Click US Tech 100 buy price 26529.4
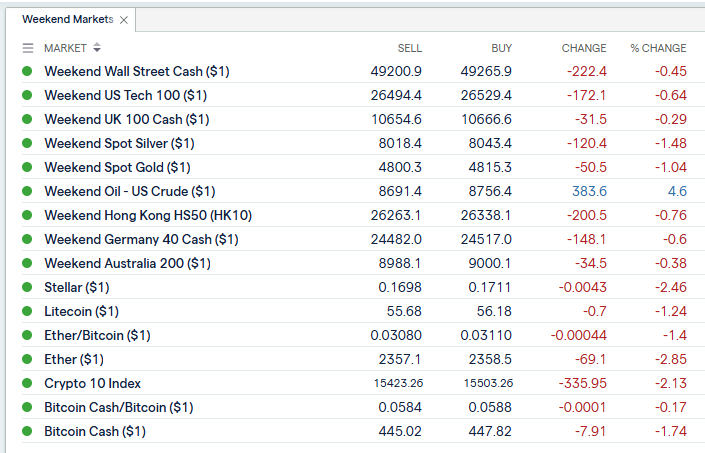The image size is (705, 453). click(x=486, y=95)
